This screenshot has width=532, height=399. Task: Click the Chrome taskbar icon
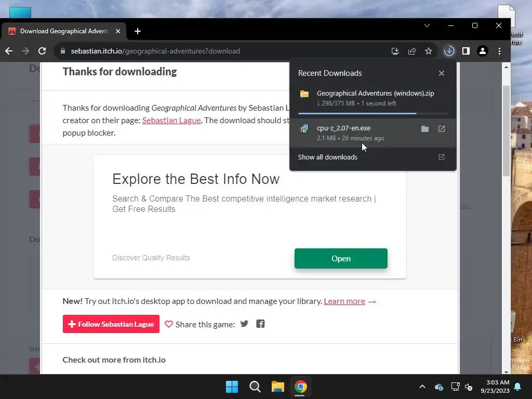(x=301, y=387)
